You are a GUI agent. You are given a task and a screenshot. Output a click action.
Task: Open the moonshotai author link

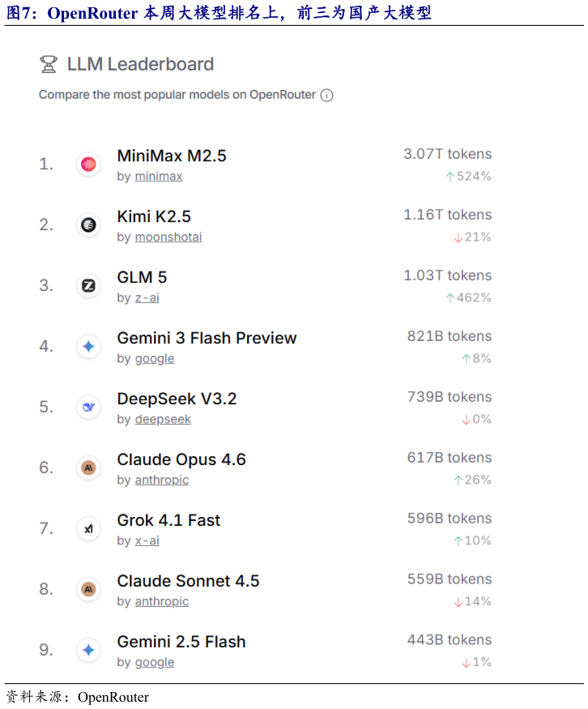pyautogui.click(x=168, y=237)
